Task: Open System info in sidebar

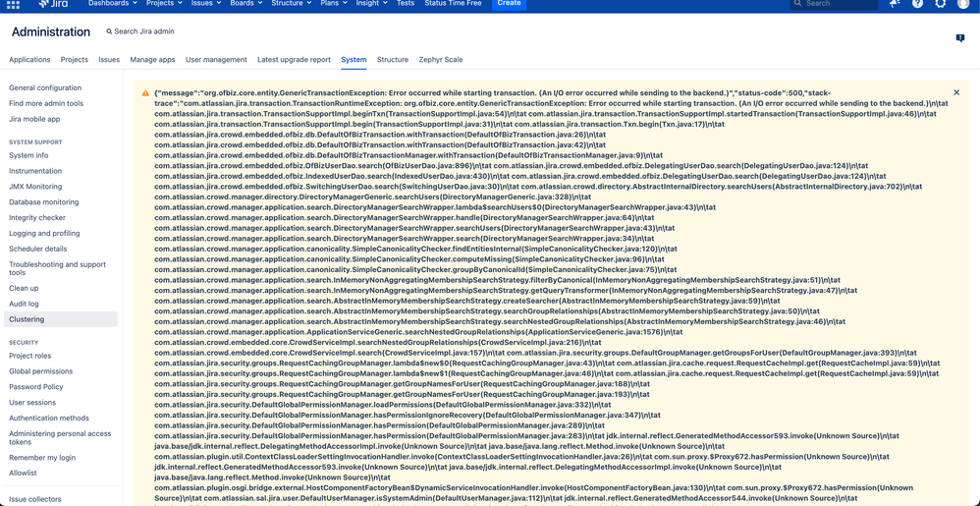Action: pos(28,155)
